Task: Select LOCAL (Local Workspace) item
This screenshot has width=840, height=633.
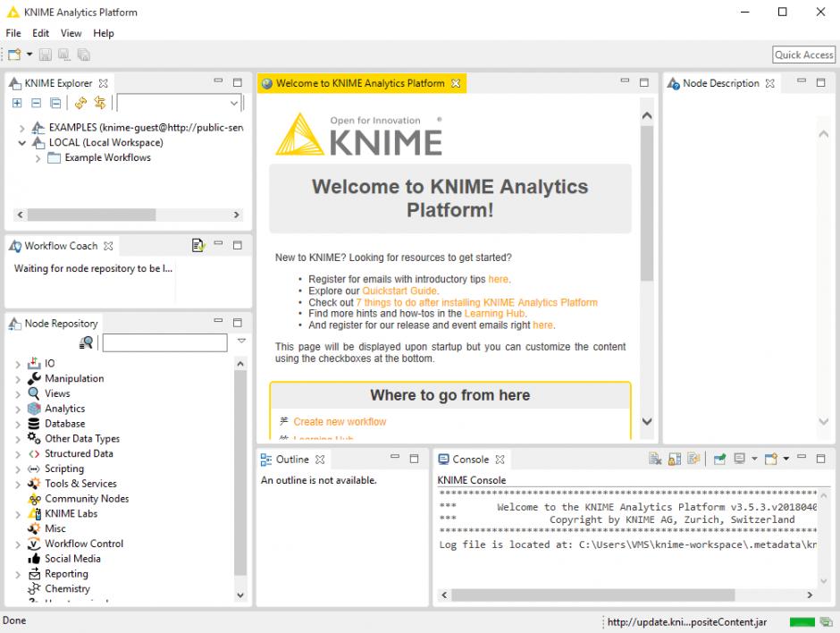Action: [x=105, y=142]
